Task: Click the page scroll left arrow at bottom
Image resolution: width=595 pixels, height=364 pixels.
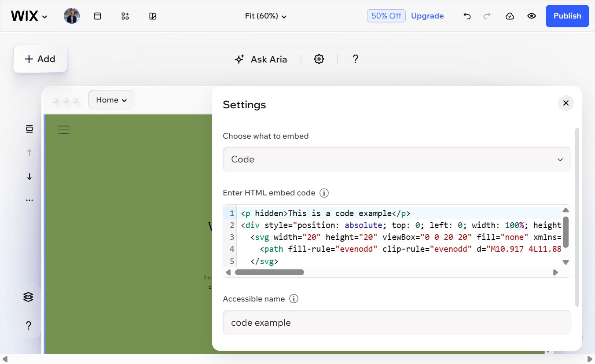Action: click(5, 359)
